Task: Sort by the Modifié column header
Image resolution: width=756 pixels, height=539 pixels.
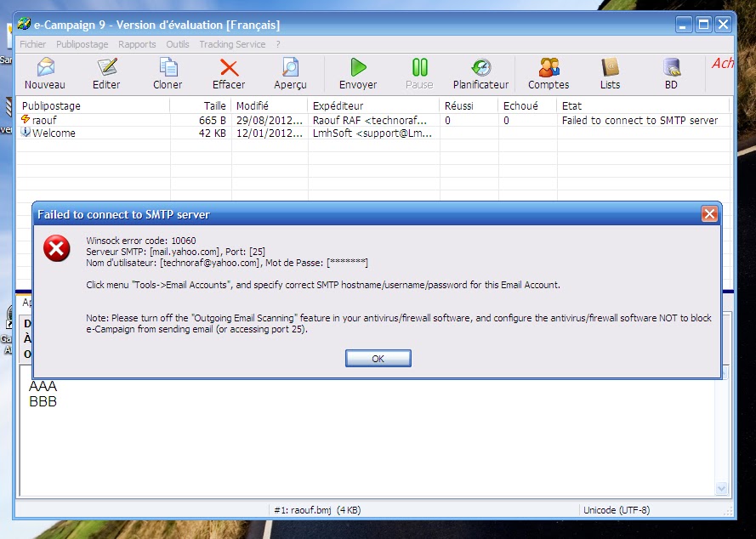Action: tap(269, 105)
